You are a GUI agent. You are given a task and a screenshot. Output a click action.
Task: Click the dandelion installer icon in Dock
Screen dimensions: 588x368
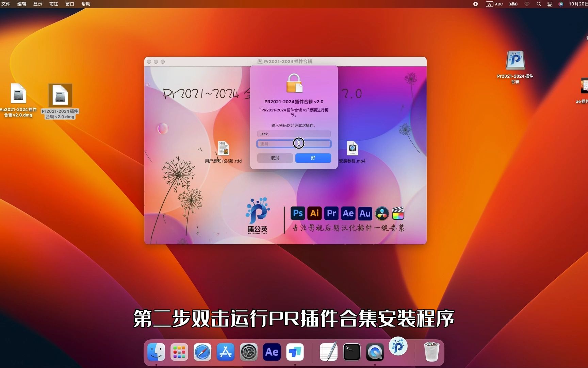[x=398, y=346]
